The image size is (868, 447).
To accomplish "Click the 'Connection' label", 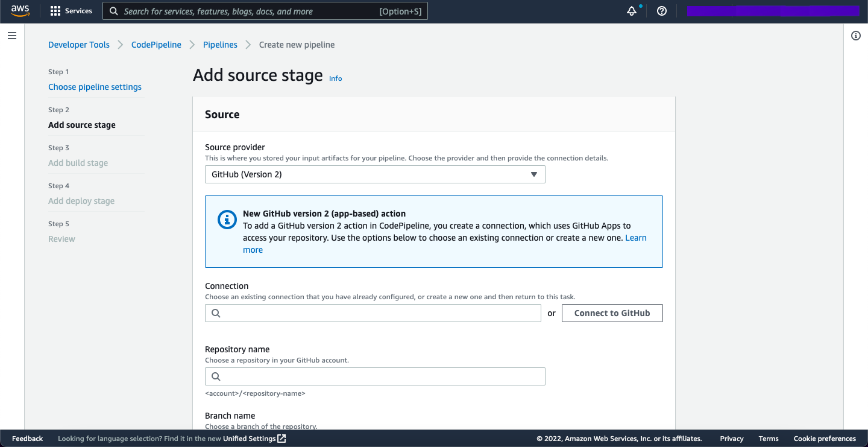I will [227, 286].
